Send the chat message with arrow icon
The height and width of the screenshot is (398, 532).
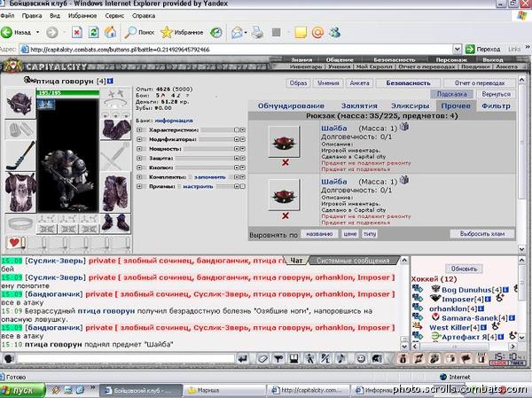coord(243,359)
